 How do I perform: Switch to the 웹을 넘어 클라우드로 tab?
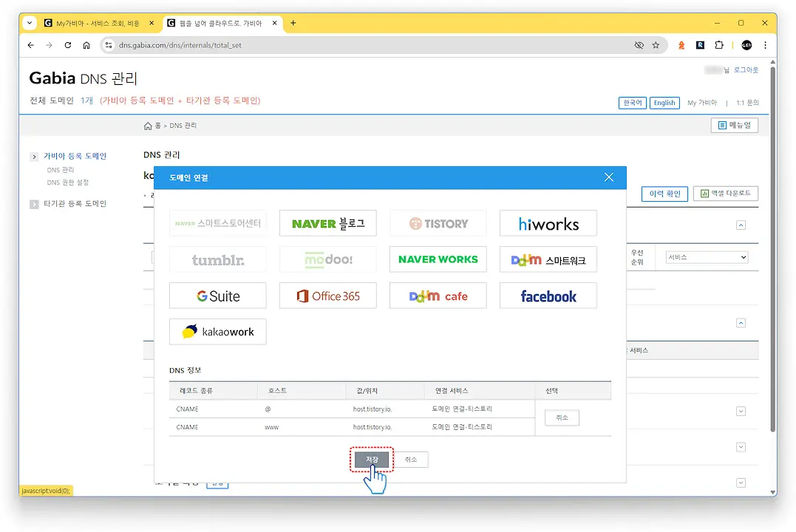point(220,24)
